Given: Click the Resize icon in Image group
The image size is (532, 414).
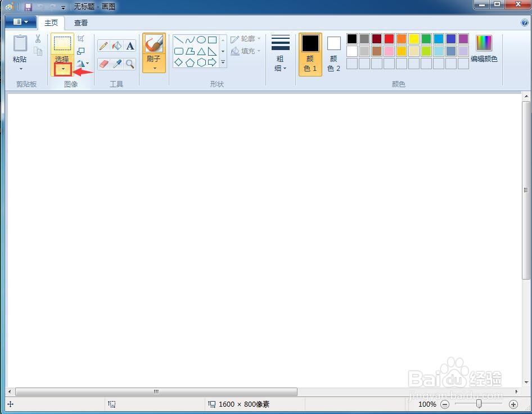Looking at the screenshot, I should 81,51.
